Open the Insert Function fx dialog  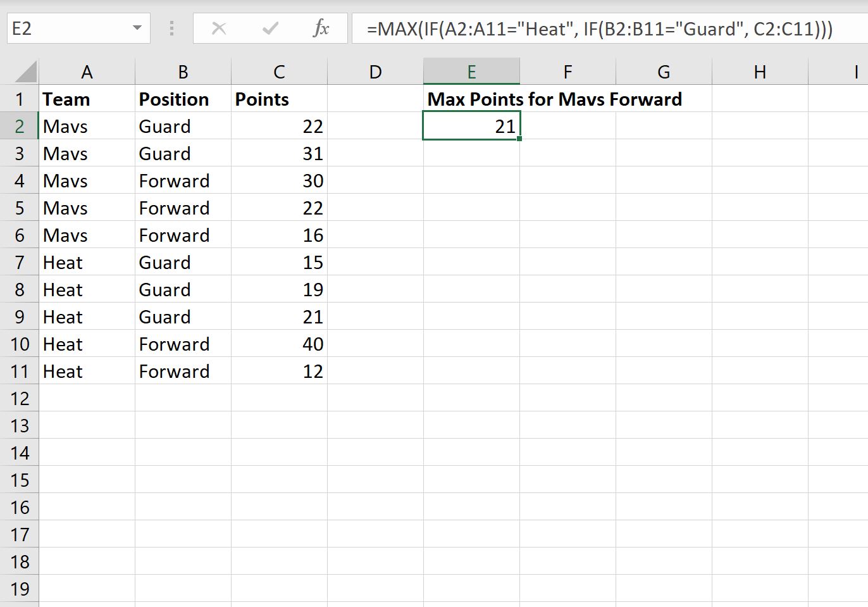[321, 28]
